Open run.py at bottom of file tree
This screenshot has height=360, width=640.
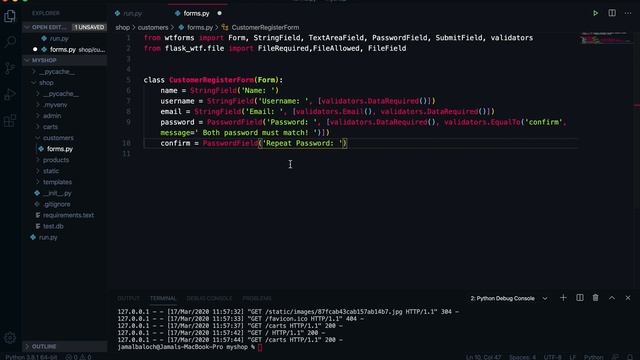(48, 237)
